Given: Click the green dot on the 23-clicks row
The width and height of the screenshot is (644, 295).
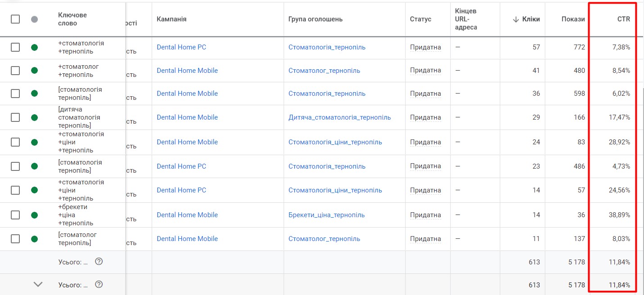Looking at the screenshot, I should (x=35, y=166).
